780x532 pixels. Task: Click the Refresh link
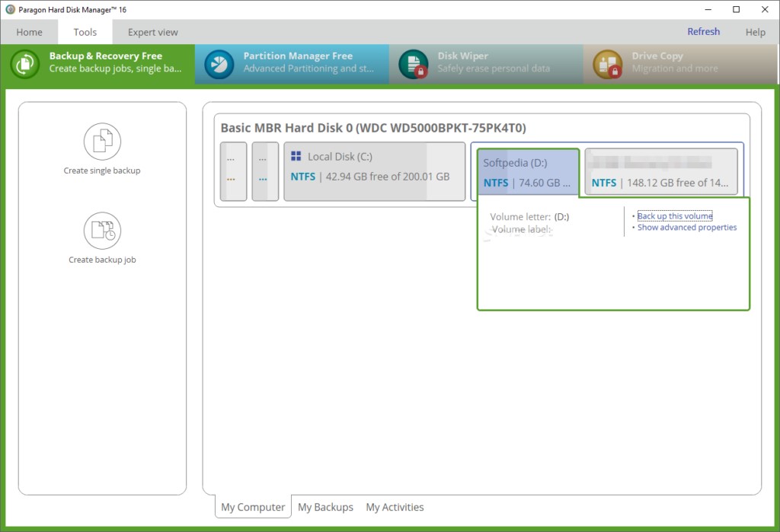point(703,31)
